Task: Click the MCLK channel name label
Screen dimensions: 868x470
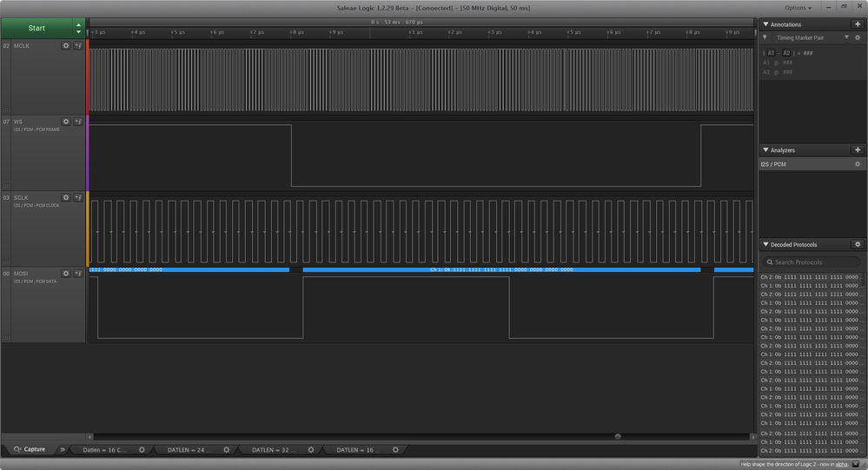Action: tap(22, 46)
